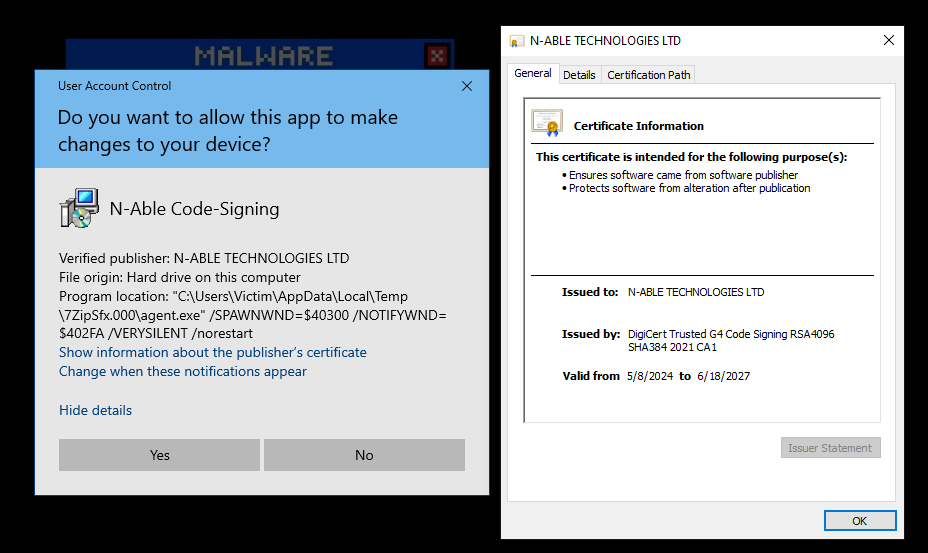Click the Issuer Statement button
This screenshot has width=928, height=553.
(x=830, y=448)
